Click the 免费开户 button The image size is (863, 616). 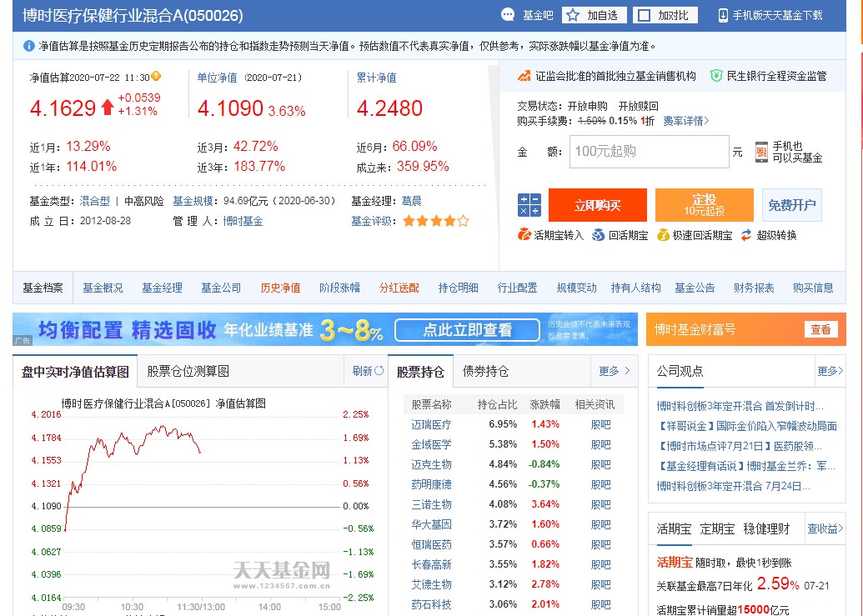click(791, 204)
